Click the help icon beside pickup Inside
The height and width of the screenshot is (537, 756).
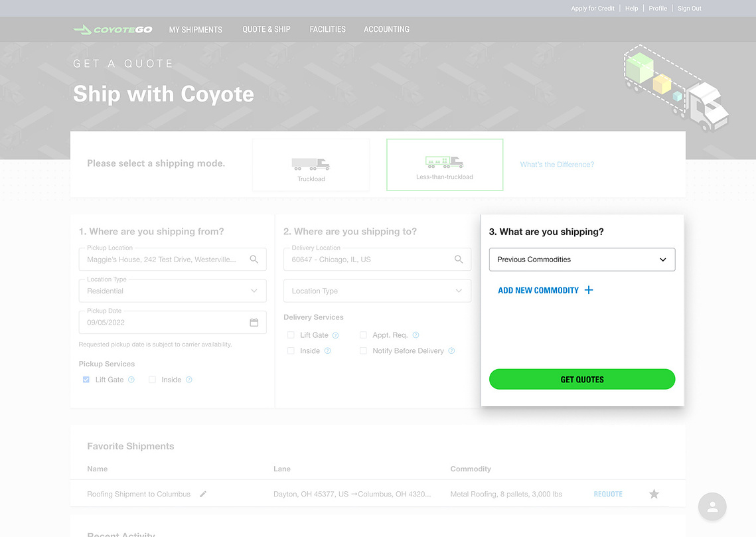point(189,380)
